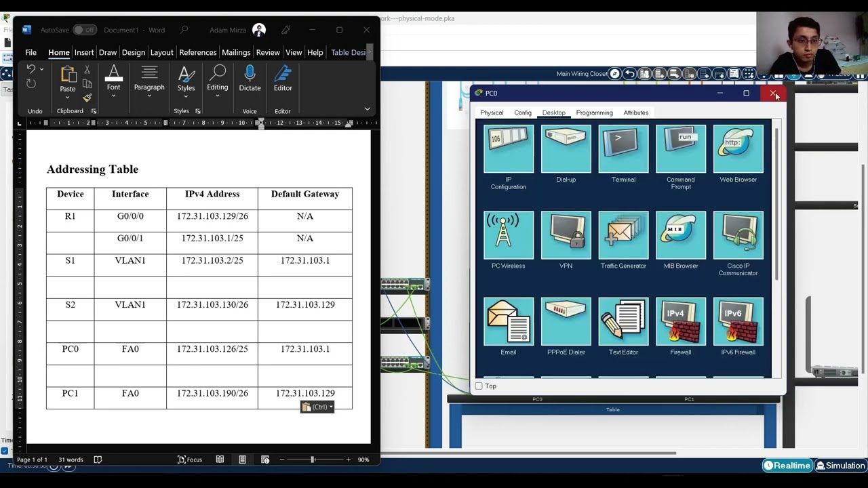Switch Packet Tracer to Realtime mode

coord(787,466)
